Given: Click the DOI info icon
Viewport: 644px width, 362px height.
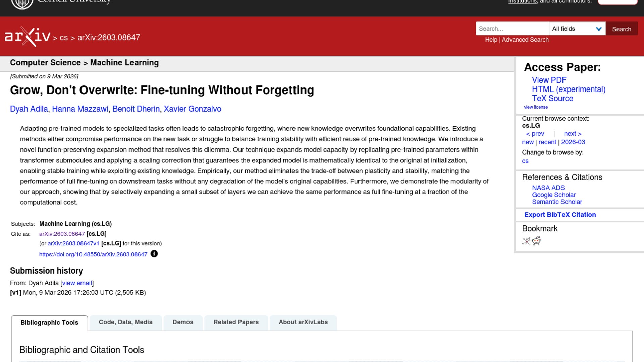Looking at the screenshot, I should click(154, 254).
